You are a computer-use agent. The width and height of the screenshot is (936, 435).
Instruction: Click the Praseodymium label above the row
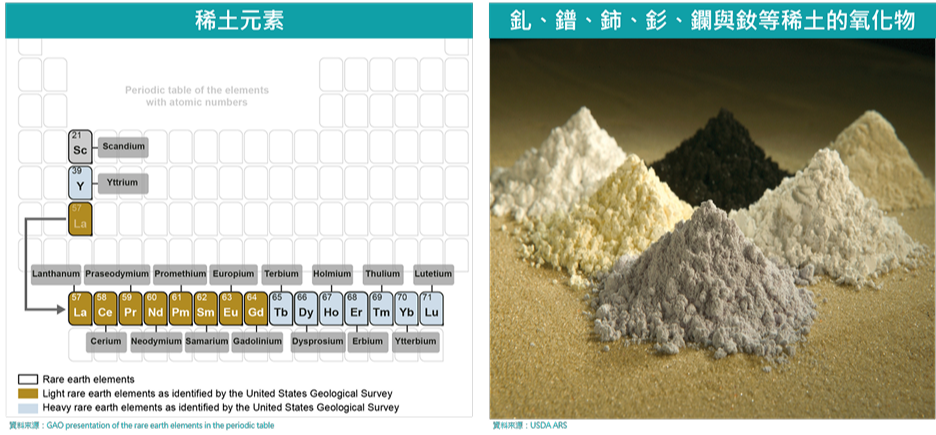pyautogui.click(x=117, y=273)
